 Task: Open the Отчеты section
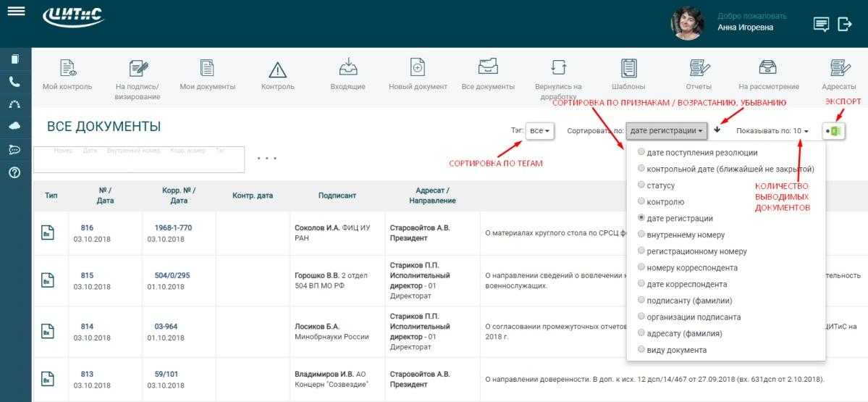(699, 69)
